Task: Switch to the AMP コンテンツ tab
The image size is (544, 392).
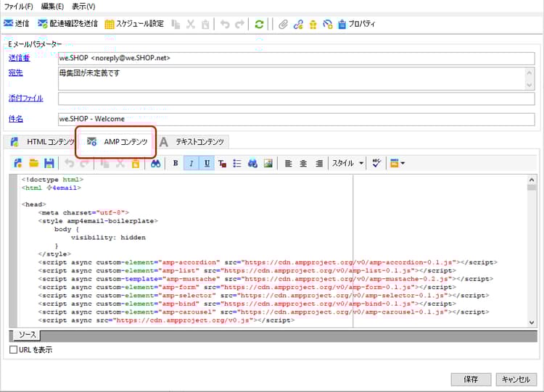Action: 117,142
